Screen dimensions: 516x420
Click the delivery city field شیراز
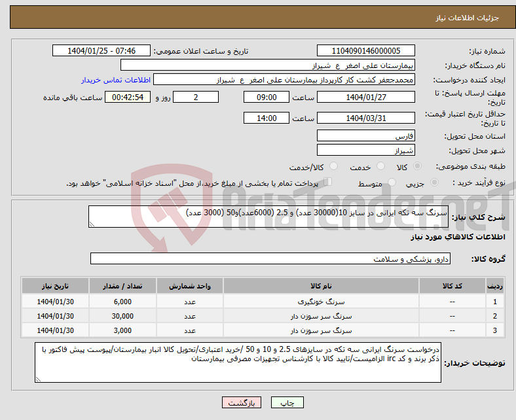(365, 150)
